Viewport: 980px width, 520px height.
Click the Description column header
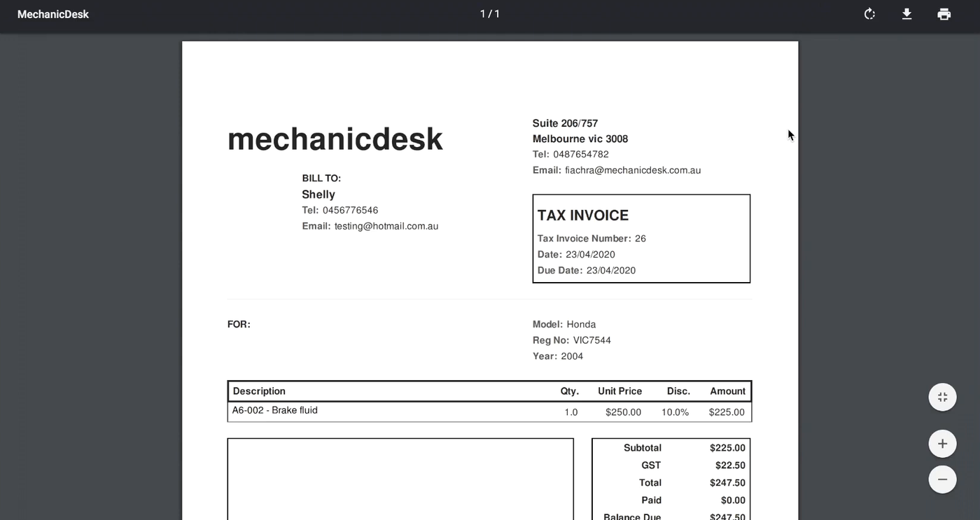[259, 391]
